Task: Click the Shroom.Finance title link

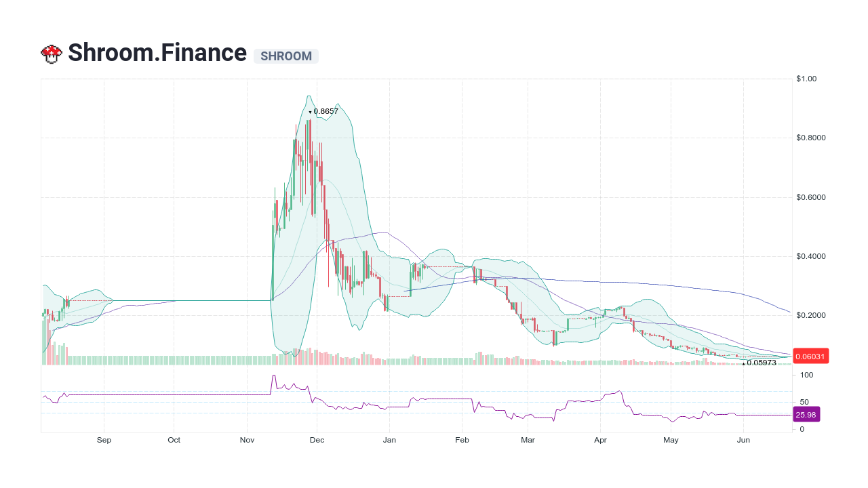Action: click(157, 53)
